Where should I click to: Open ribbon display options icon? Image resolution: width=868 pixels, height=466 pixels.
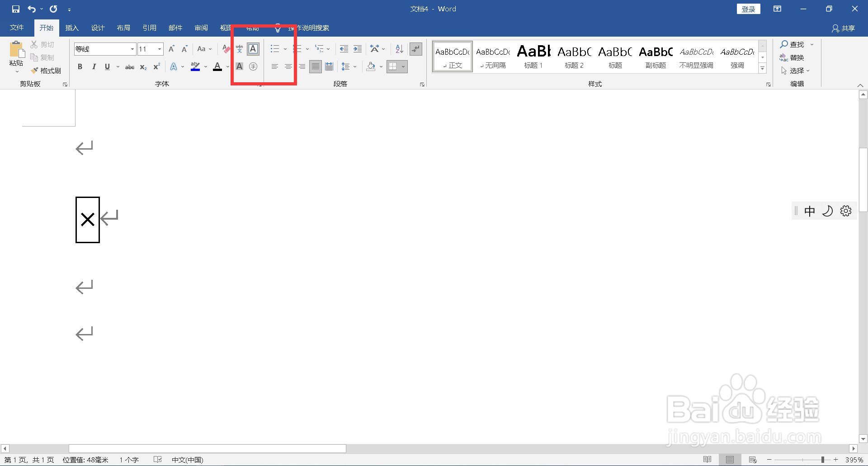tap(777, 9)
